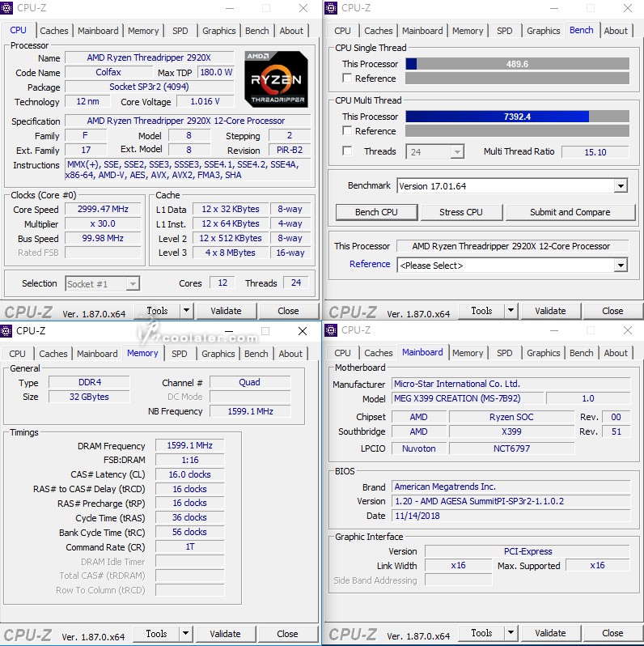
Task: Click empty Reference bar under Multi Thread
Action: click(x=517, y=131)
